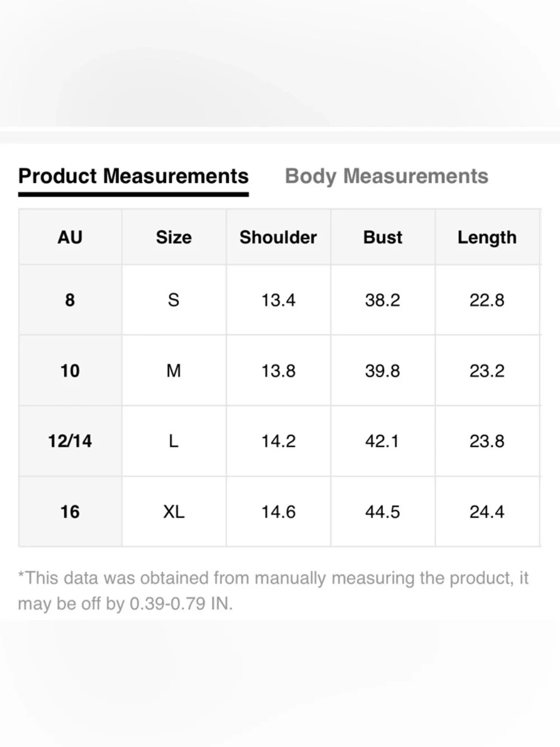Click the 44.5 bust value
This screenshot has width=560, height=747.
[382, 512]
